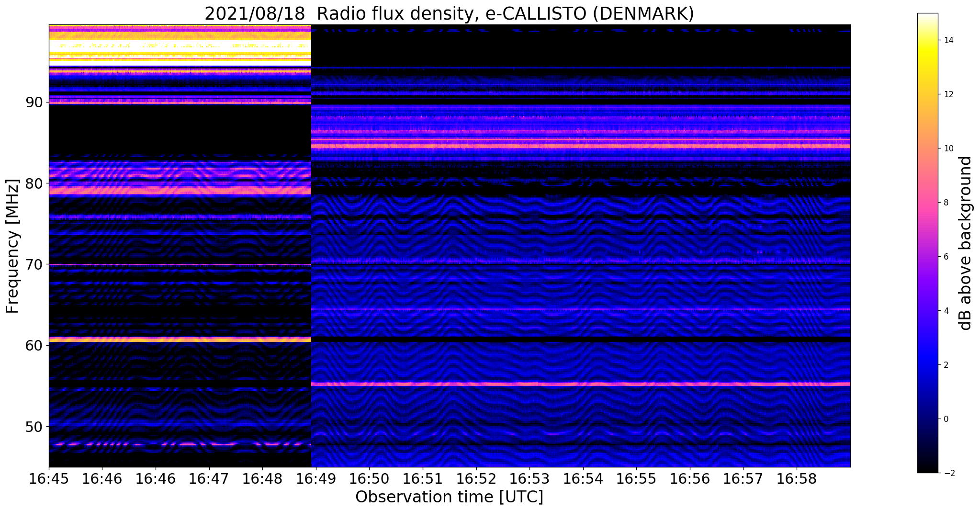Viewport: 980px width, 511px height.
Task: Click the colorbar tick value 12
Action: [947, 94]
